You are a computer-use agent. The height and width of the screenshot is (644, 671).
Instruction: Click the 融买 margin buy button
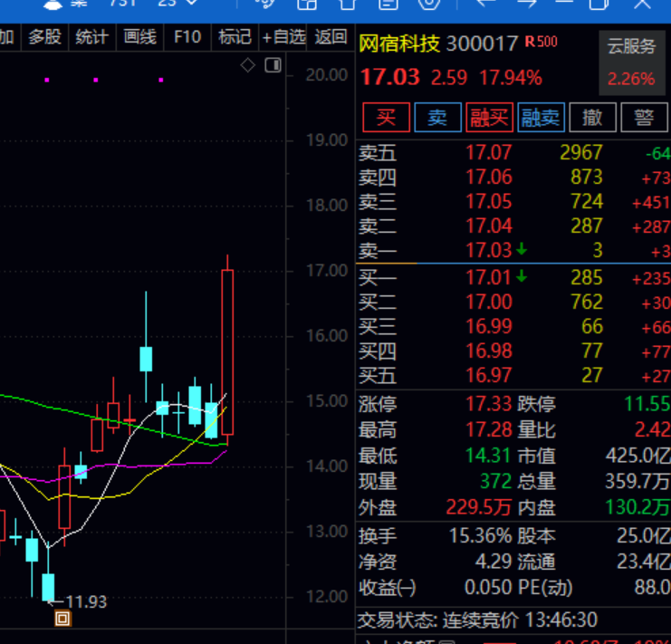[489, 117]
